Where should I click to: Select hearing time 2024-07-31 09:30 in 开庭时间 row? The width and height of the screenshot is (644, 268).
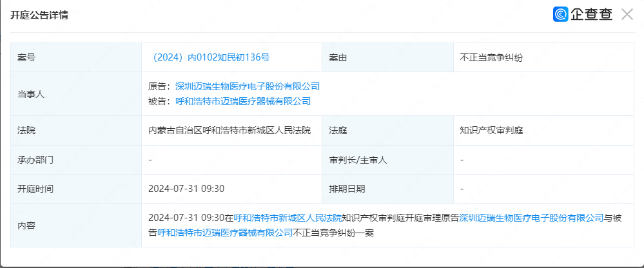point(186,189)
